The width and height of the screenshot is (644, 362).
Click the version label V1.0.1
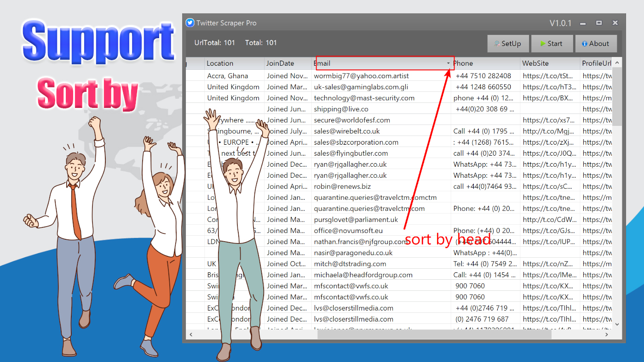point(560,23)
